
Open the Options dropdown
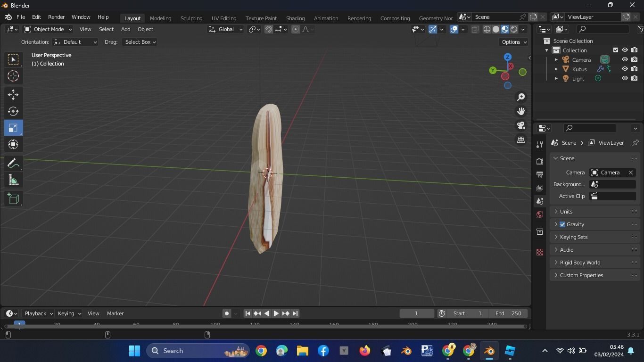[x=514, y=42]
